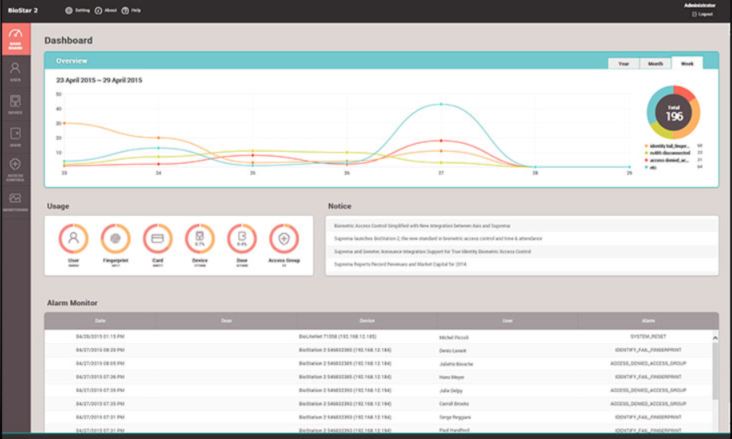Log out using the Logout link
Viewport: 732px width, 439px height.
701,14
